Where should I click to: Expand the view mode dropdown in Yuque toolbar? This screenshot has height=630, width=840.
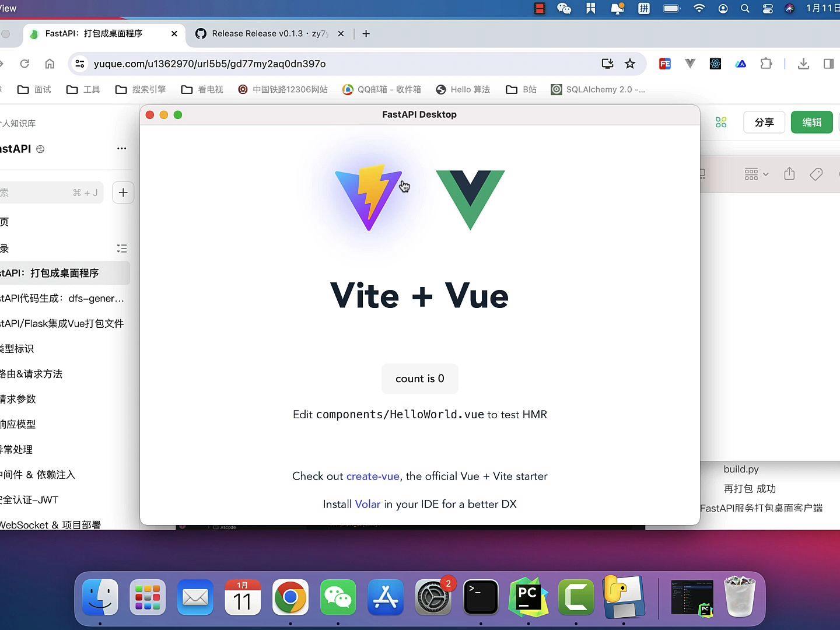(x=757, y=174)
